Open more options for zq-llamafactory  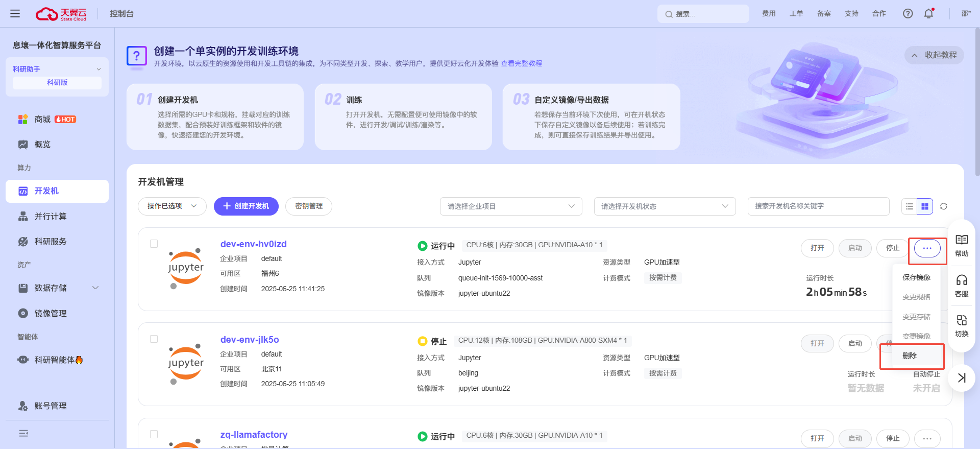pyautogui.click(x=927, y=439)
